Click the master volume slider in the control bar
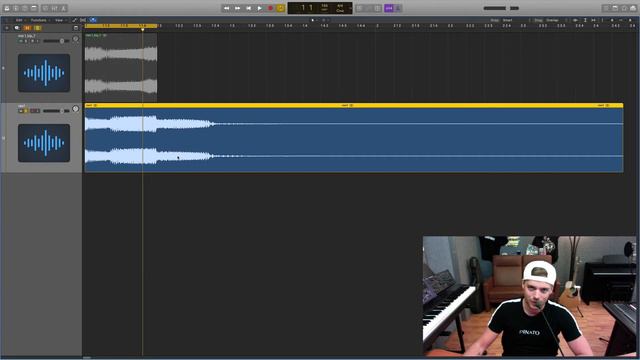 [501, 8]
